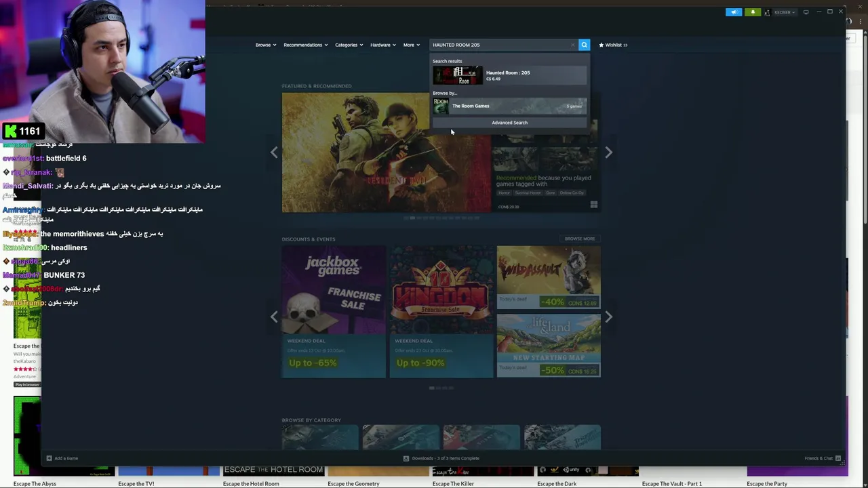Click BUNKER 73 chat message
Viewport: 868px width, 488px height.
pyautogui.click(x=64, y=275)
